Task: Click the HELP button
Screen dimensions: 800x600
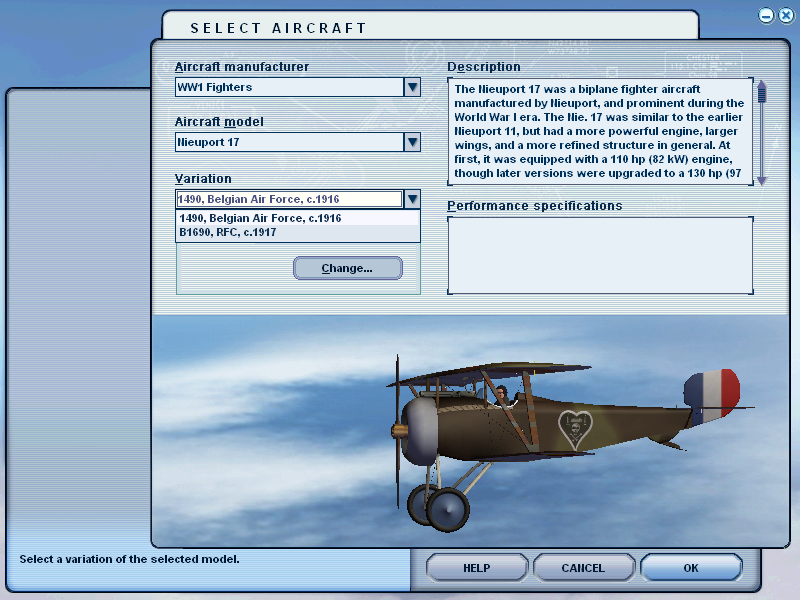Action: 476,567
